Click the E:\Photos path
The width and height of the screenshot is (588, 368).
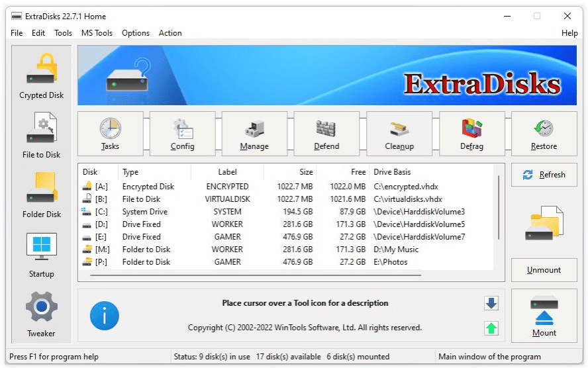[391, 262]
